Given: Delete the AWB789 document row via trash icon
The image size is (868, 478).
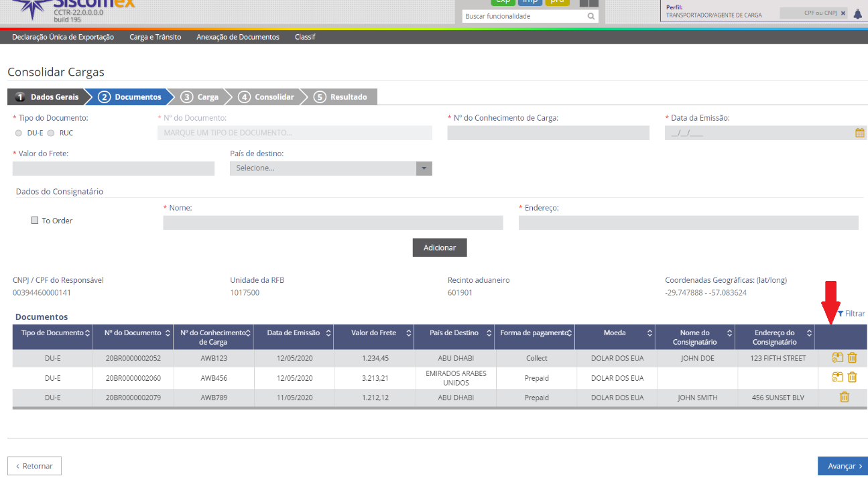Looking at the screenshot, I should tap(845, 397).
